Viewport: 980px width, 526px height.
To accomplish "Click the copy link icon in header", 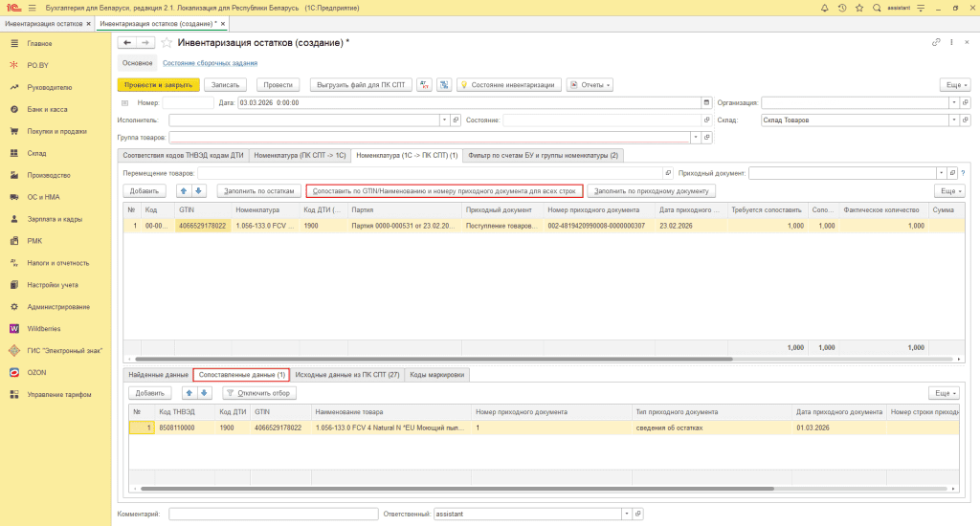I will 936,42.
